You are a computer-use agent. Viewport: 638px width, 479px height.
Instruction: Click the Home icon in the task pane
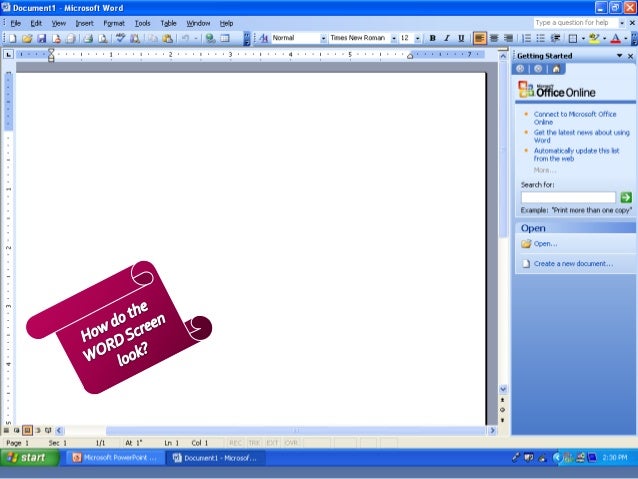pyautogui.click(x=556, y=69)
